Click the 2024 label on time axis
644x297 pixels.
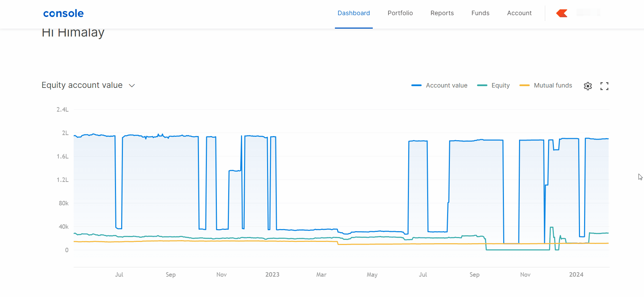[576, 275]
